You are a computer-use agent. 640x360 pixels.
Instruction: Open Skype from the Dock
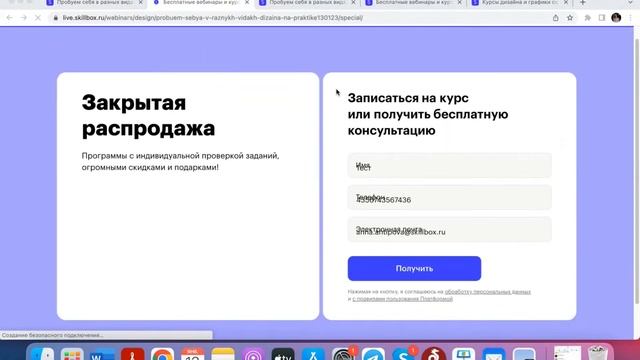tap(403, 354)
